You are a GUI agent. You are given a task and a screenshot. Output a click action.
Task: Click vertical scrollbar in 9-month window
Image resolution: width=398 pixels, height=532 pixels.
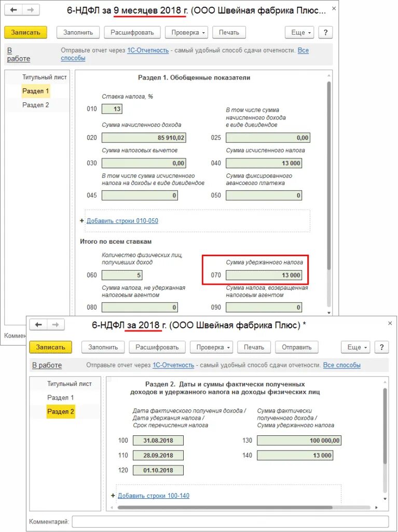pyautogui.click(x=328, y=176)
